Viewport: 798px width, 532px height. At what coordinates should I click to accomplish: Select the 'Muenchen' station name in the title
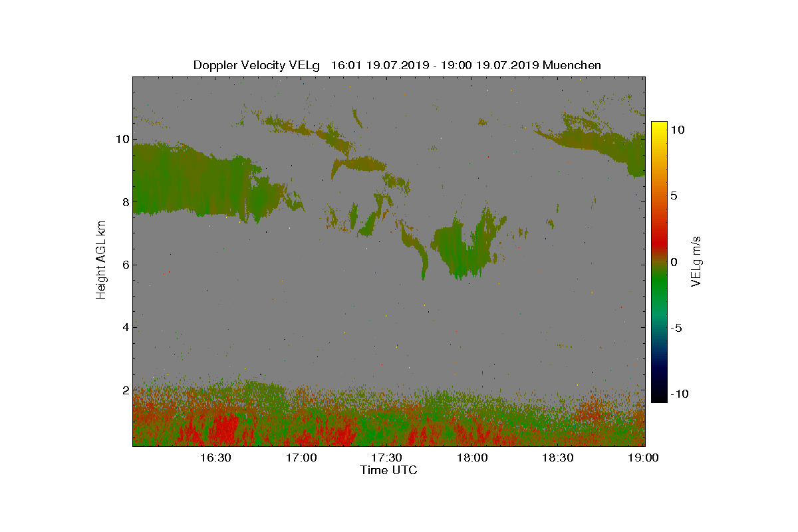click(x=572, y=65)
